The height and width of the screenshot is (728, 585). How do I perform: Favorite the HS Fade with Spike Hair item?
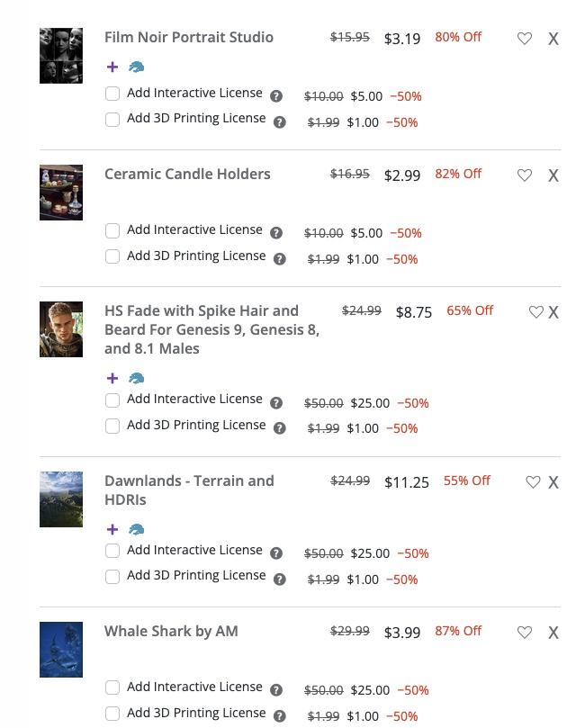pos(536,312)
